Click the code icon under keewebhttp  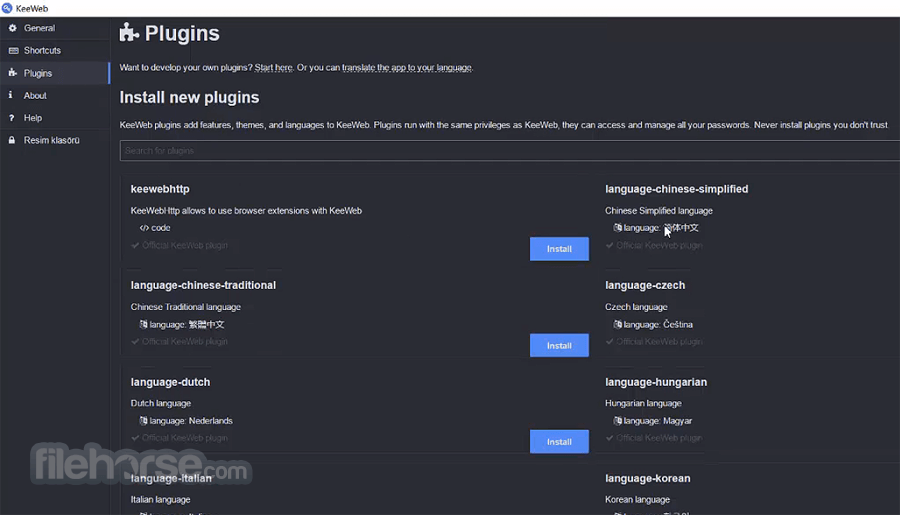click(x=144, y=228)
